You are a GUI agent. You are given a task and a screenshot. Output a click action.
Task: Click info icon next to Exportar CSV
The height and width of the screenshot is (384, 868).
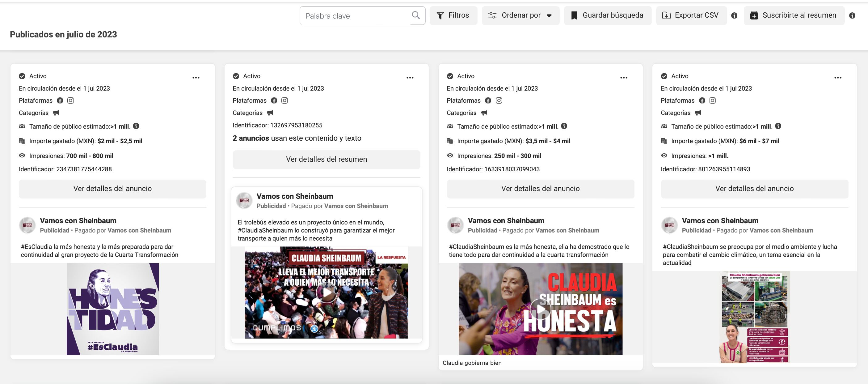click(734, 15)
